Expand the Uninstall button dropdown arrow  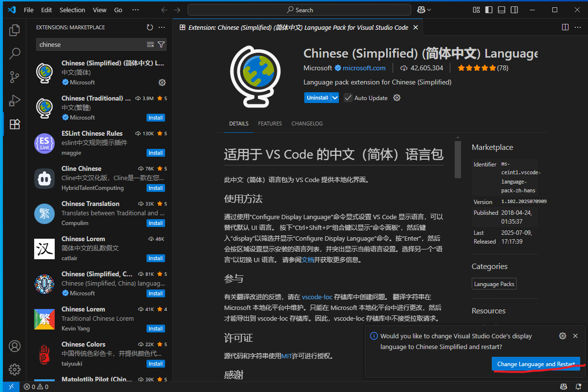(x=335, y=98)
